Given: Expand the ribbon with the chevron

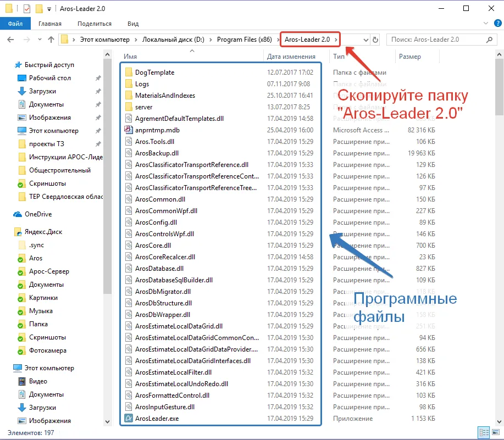Looking at the screenshot, I should 486,23.
